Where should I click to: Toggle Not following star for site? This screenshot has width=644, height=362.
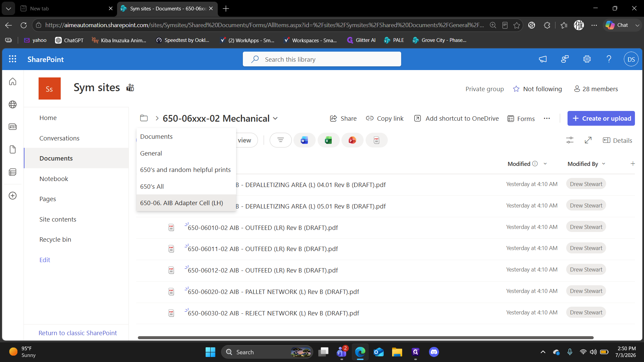click(x=516, y=89)
